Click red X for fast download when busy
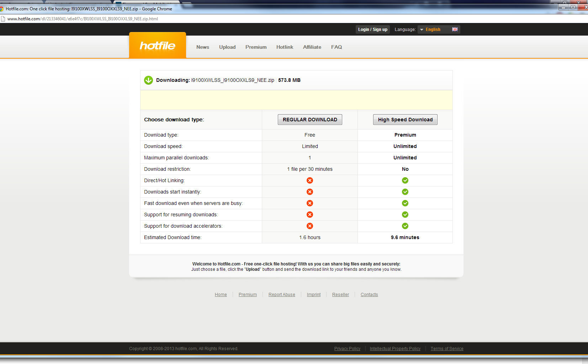This screenshot has width=588, height=364. click(309, 203)
